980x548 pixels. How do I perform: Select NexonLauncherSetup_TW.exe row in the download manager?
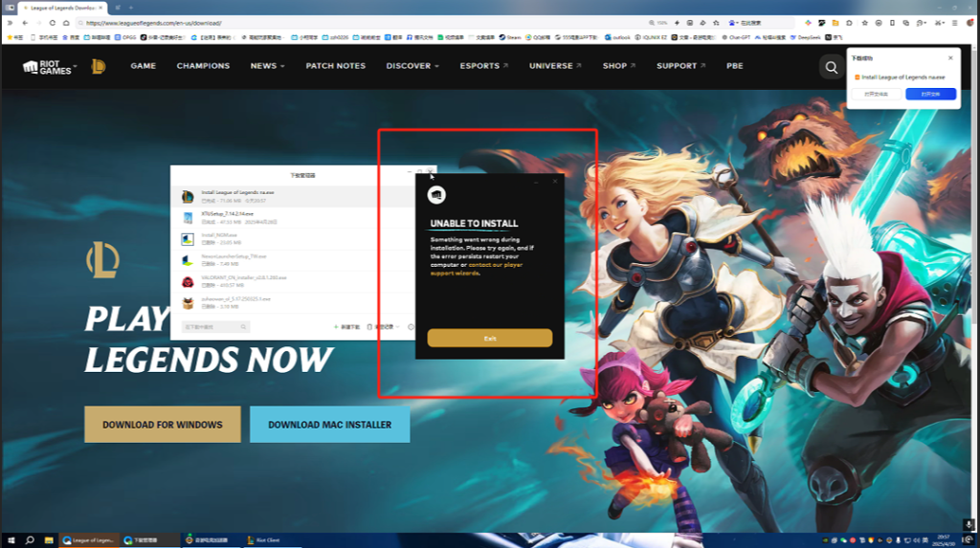coord(294,260)
